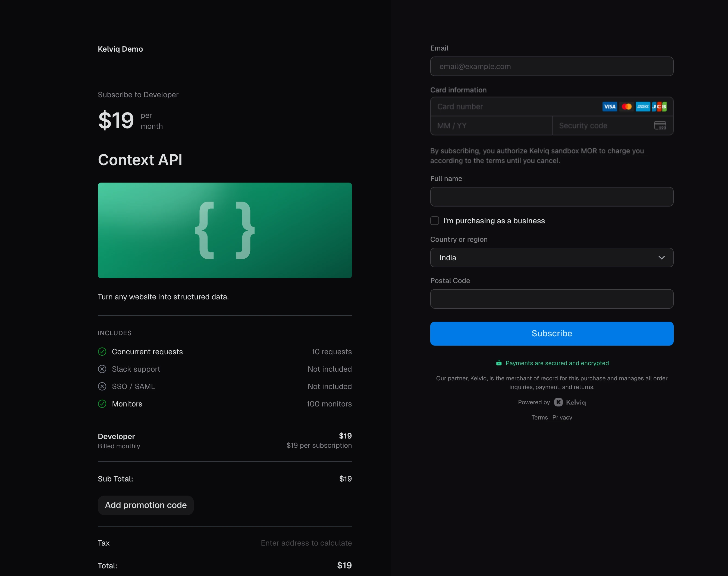Click the green check beside Monitors

[102, 404]
